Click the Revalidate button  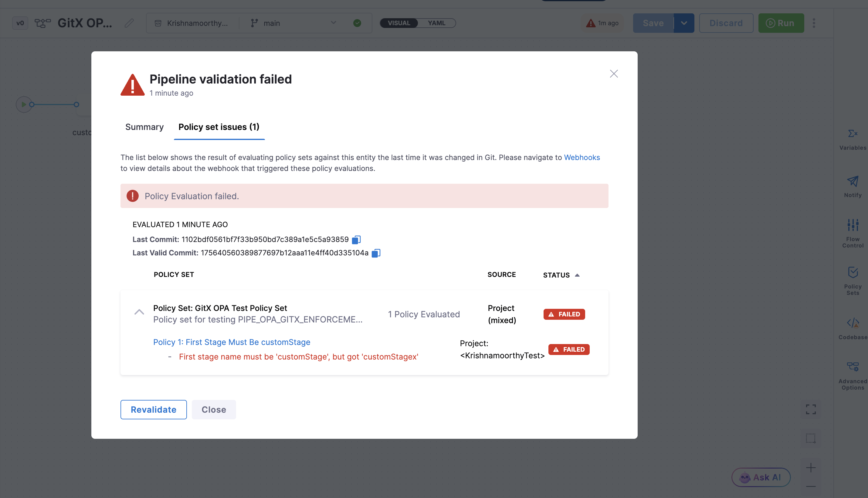154,409
